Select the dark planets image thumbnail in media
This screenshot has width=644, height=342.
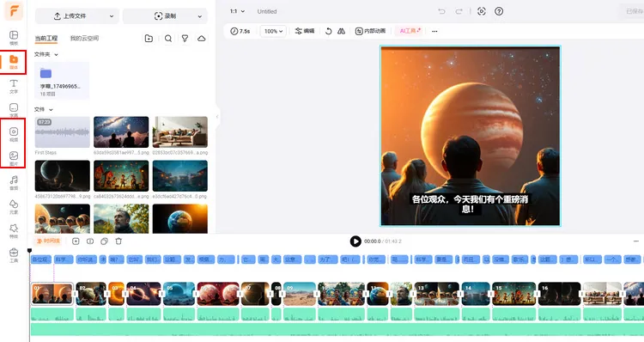pyautogui.click(x=63, y=176)
